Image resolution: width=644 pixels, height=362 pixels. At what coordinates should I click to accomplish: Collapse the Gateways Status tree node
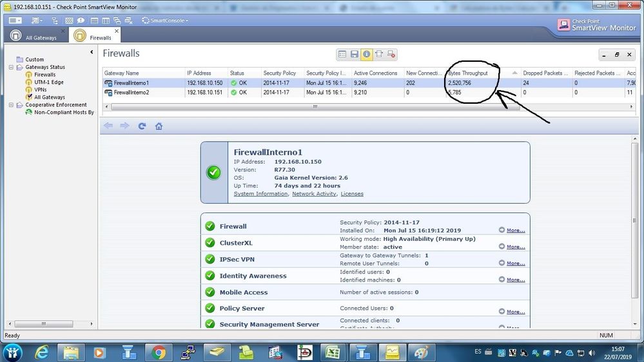11,67
